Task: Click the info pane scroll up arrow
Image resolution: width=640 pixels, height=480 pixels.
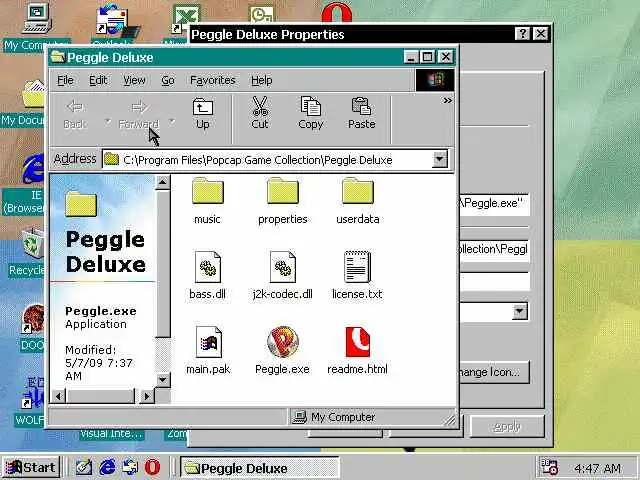Action: (x=162, y=182)
